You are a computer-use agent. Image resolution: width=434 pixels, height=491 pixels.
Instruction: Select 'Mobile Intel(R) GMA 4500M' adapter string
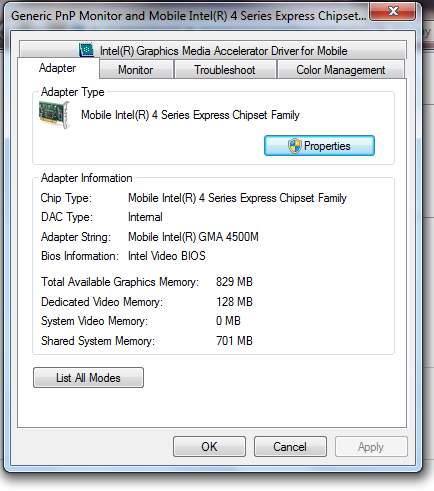click(x=193, y=237)
